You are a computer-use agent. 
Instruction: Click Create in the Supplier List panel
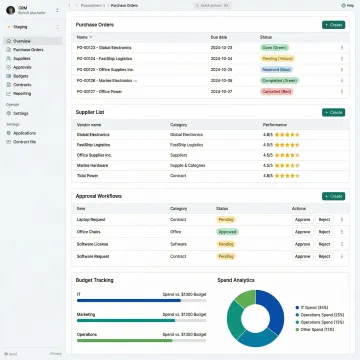pos(334,112)
